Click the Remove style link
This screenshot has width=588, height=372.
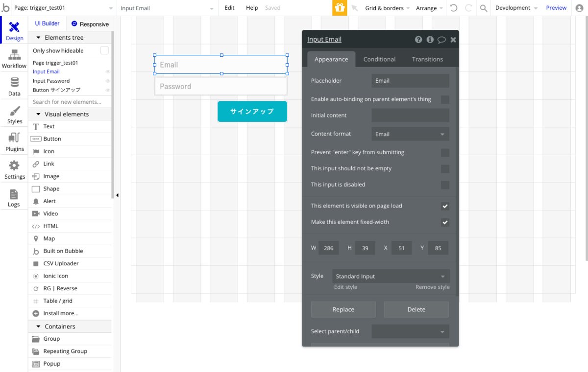[432, 287]
